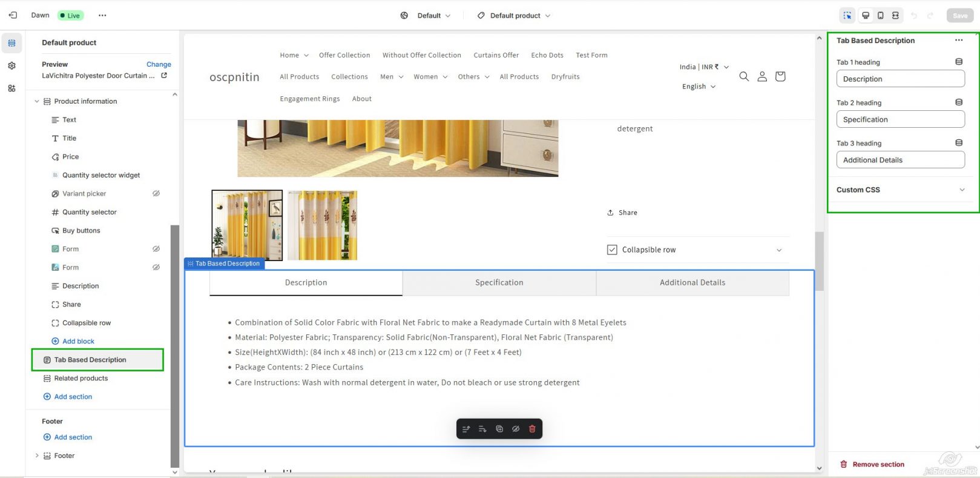Click the duplicate section icon in floating toolbar

click(499, 429)
